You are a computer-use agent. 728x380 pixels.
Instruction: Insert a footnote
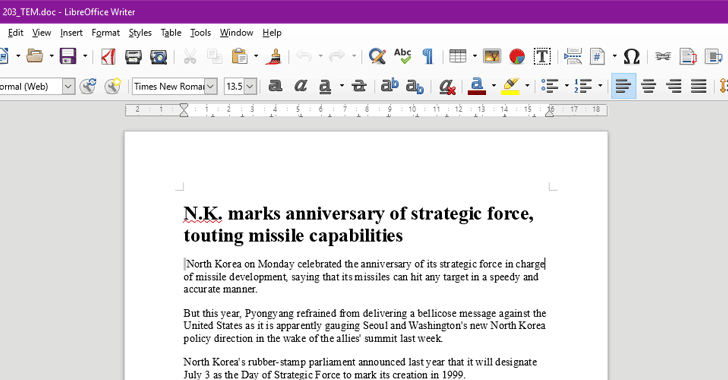[x=688, y=57]
